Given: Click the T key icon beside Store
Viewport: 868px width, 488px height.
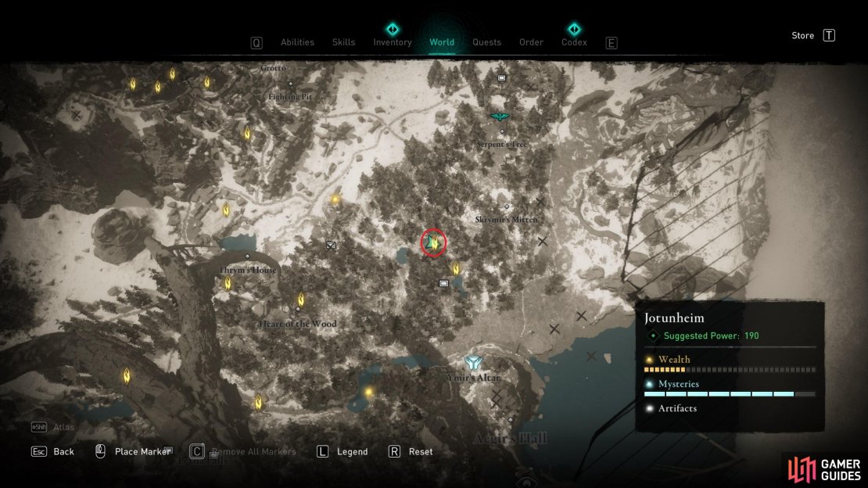Looking at the screenshot, I should click(x=829, y=35).
